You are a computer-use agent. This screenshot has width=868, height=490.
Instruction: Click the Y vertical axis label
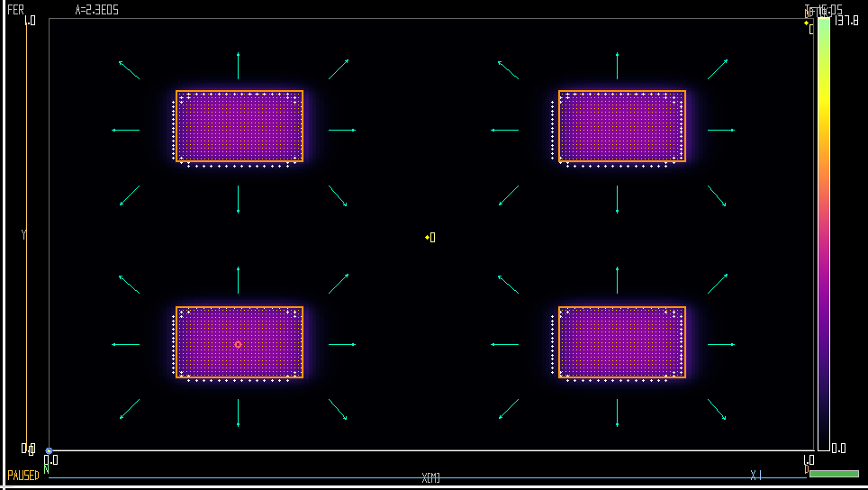23,235
